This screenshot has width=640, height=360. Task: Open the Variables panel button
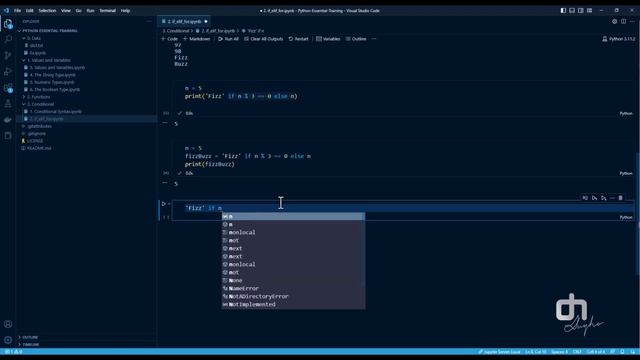point(328,39)
